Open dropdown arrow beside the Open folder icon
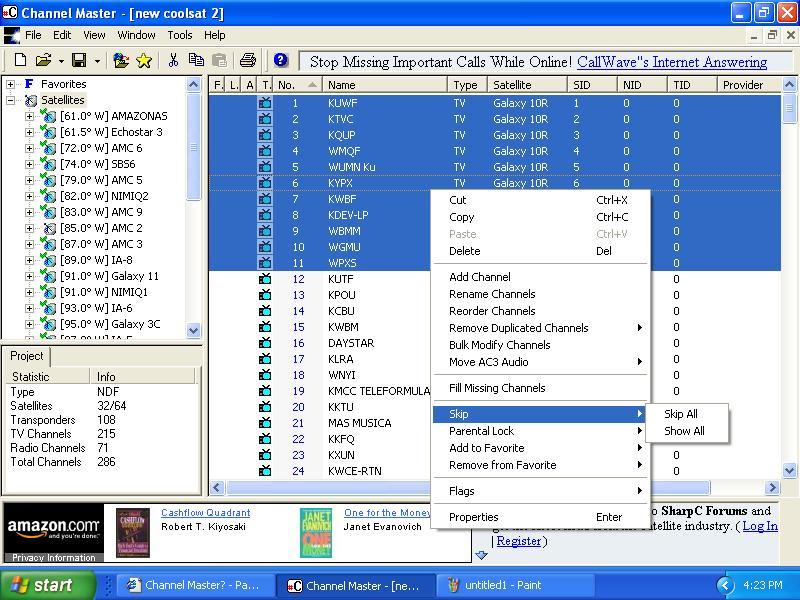 pos(61,61)
